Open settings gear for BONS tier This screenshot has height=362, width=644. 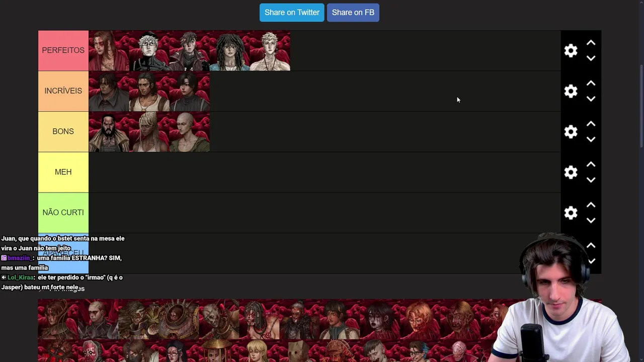tap(571, 132)
